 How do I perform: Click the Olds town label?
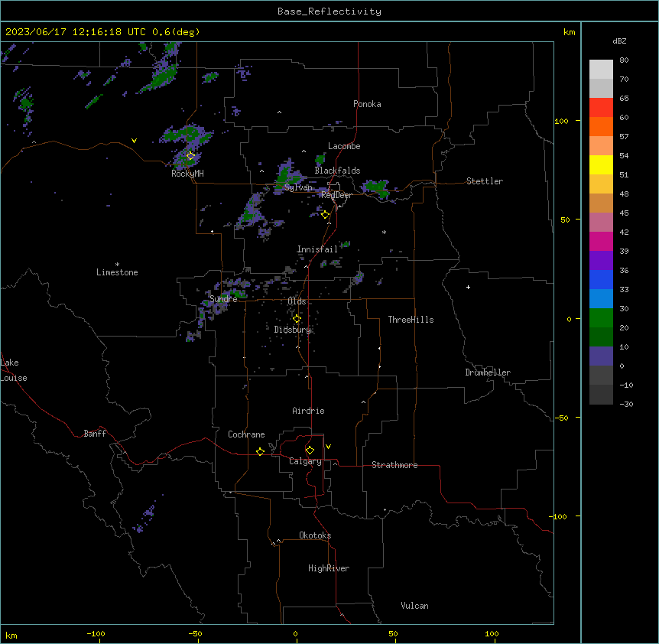297,301
